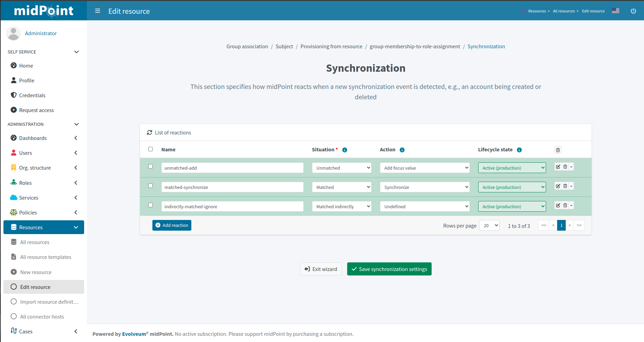This screenshot has width=644, height=342.
Task: Navigate to Provisioning from resource breadcrumb
Action: point(331,46)
